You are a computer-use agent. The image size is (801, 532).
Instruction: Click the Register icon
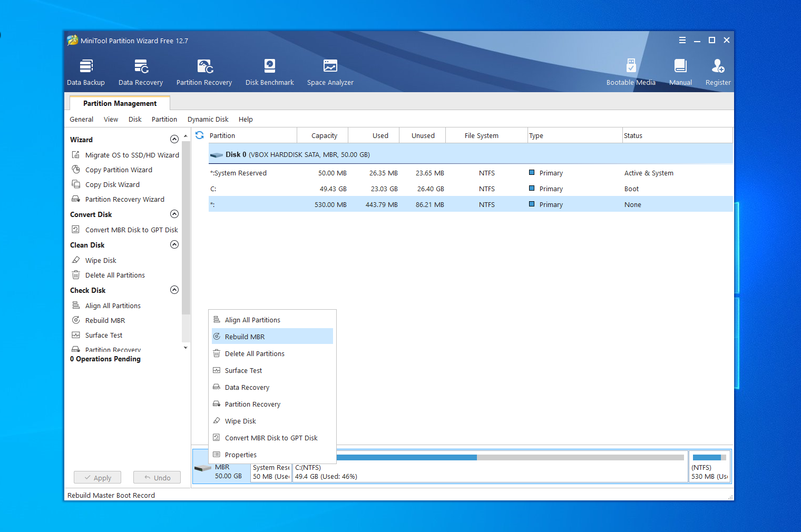(718, 72)
